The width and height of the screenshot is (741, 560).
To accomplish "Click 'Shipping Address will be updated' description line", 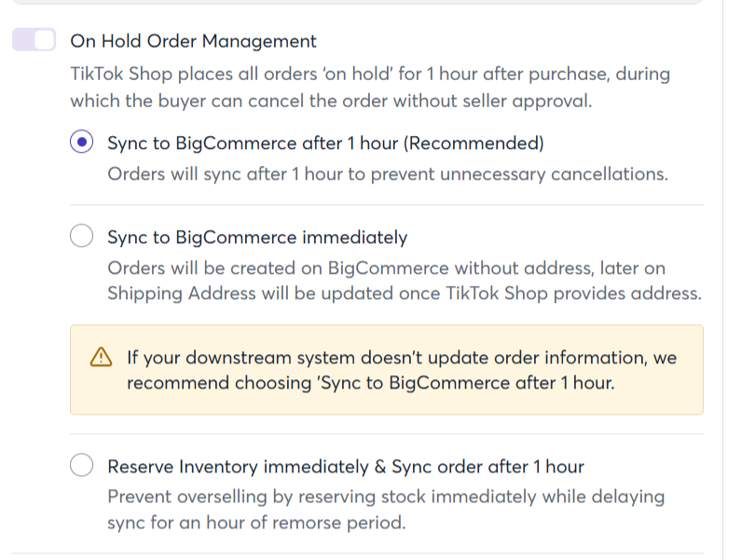I will (404, 293).
